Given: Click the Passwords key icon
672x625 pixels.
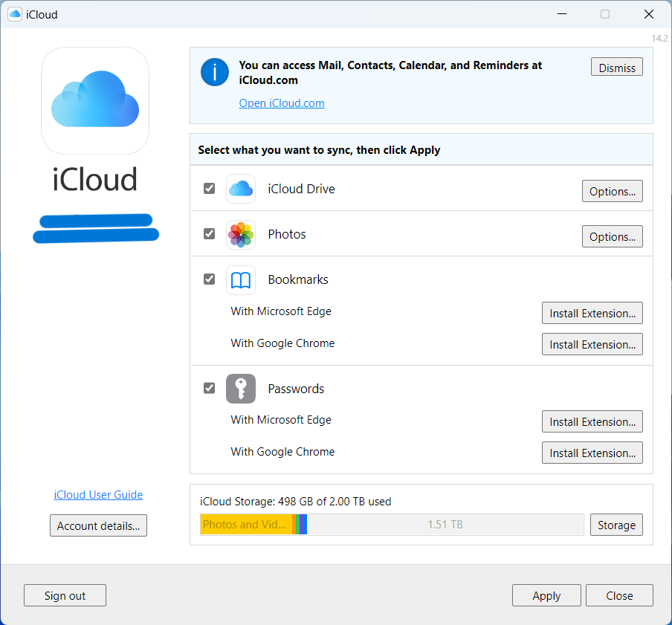Looking at the screenshot, I should tap(241, 389).
